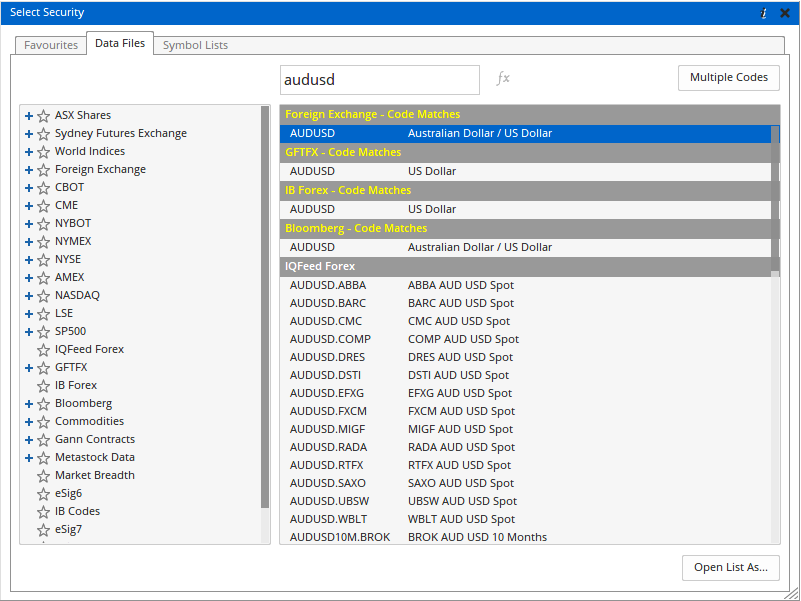Expand the CBOT tree node
This screenshot has height=601, width=801.
29,188
